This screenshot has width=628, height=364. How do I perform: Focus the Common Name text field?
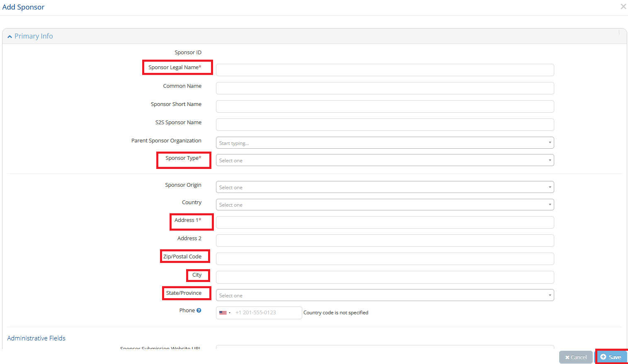pos(385,88)
